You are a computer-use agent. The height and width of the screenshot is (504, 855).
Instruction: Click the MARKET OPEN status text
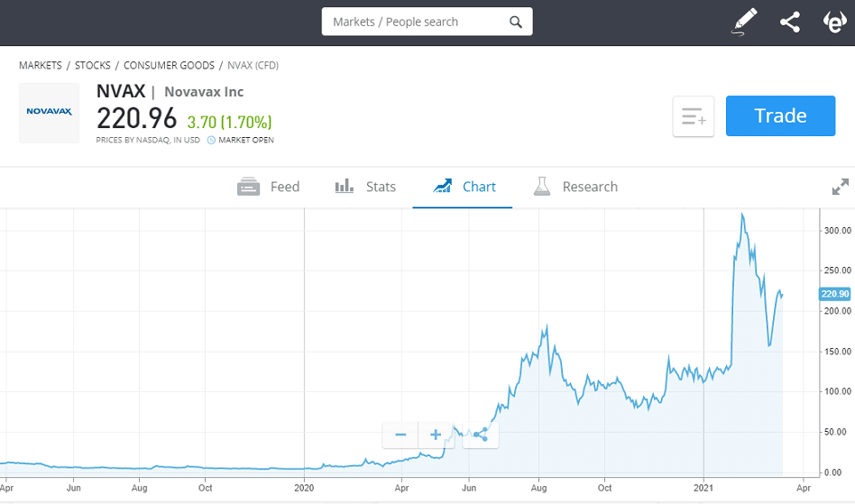[246, 140]
